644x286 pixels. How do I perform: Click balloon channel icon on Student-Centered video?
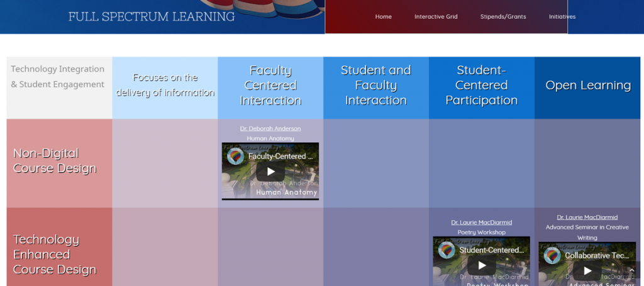tap(447, 250)
